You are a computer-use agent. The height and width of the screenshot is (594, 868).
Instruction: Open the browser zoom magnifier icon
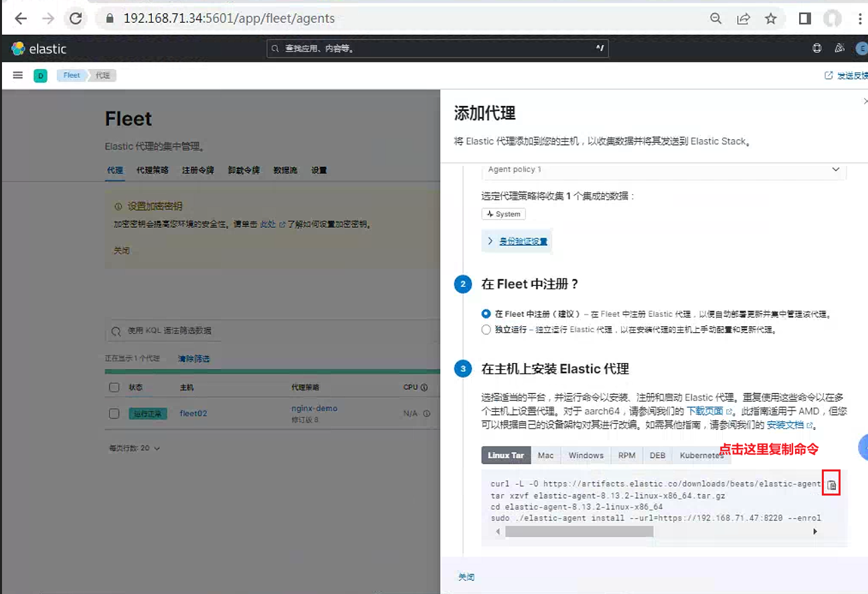(716, 19)
